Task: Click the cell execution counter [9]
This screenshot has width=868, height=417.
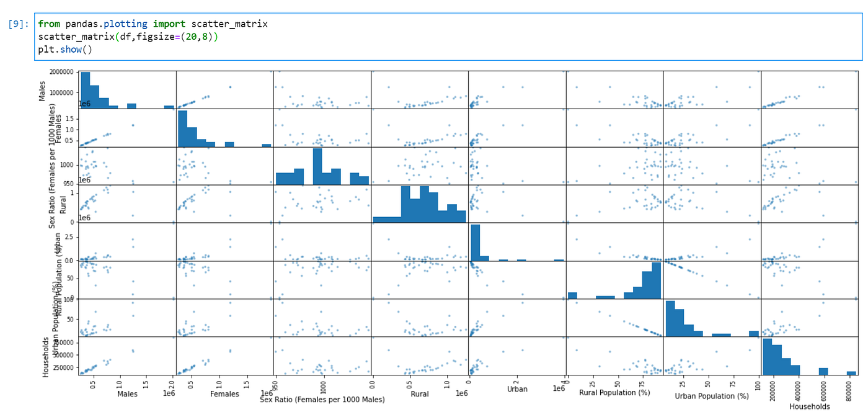Action: coord(16,24)
